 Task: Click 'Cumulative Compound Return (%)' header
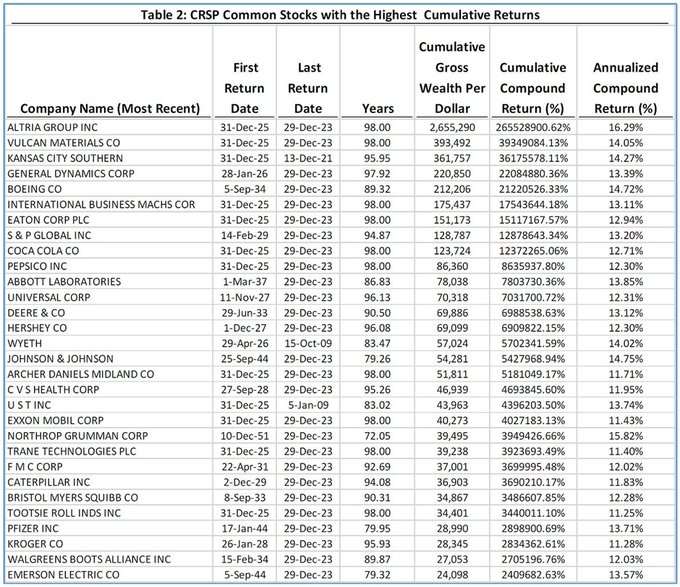(x=533, y=88)
